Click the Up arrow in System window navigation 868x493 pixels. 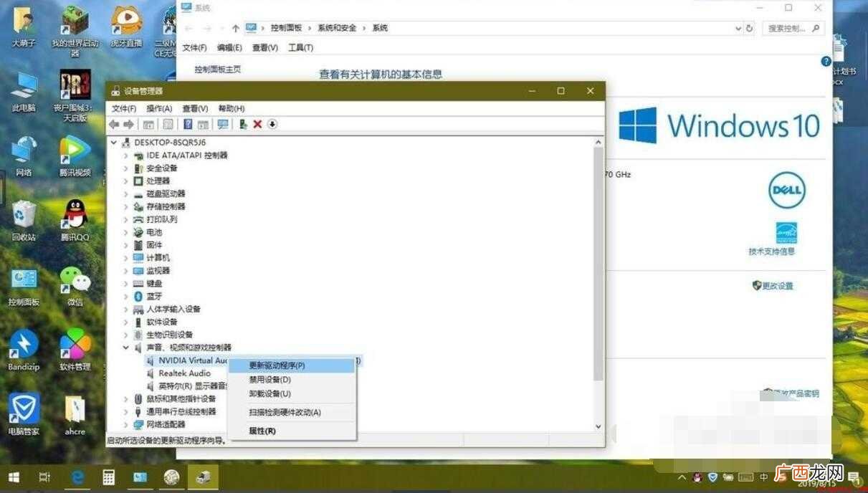(235, 28)
